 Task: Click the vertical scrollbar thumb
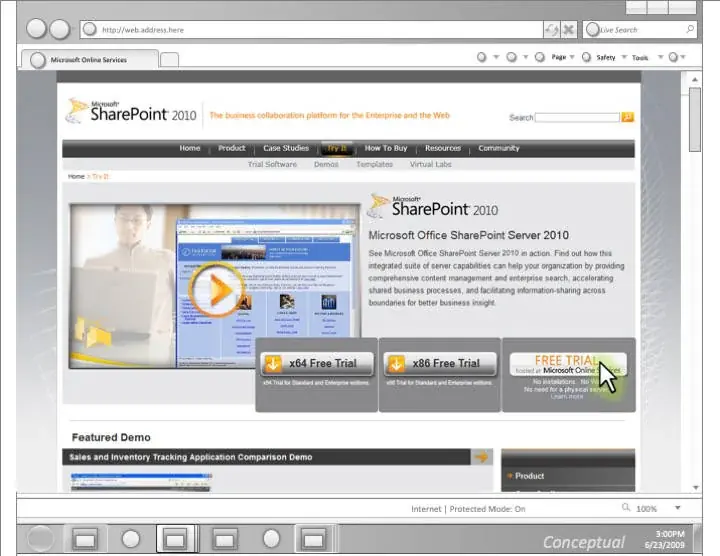[x=695, y=119]
